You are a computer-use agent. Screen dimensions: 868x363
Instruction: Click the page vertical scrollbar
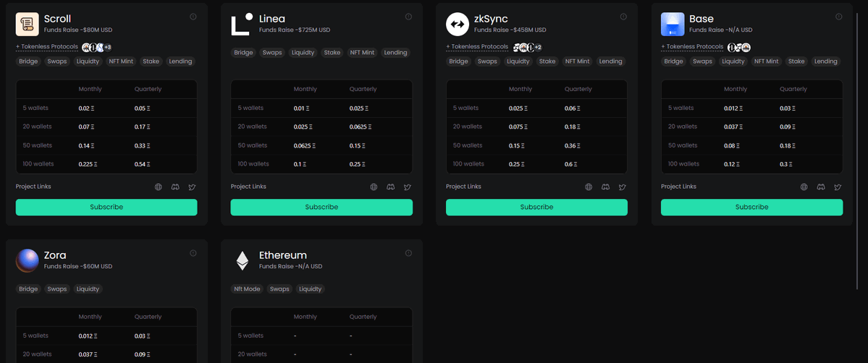(x=857, y=152)
